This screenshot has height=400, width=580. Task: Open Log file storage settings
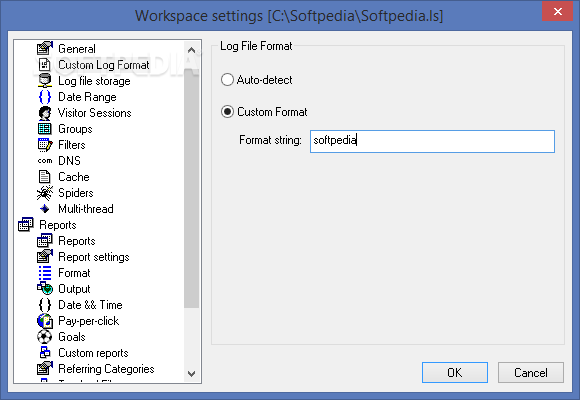click(94, 81)
